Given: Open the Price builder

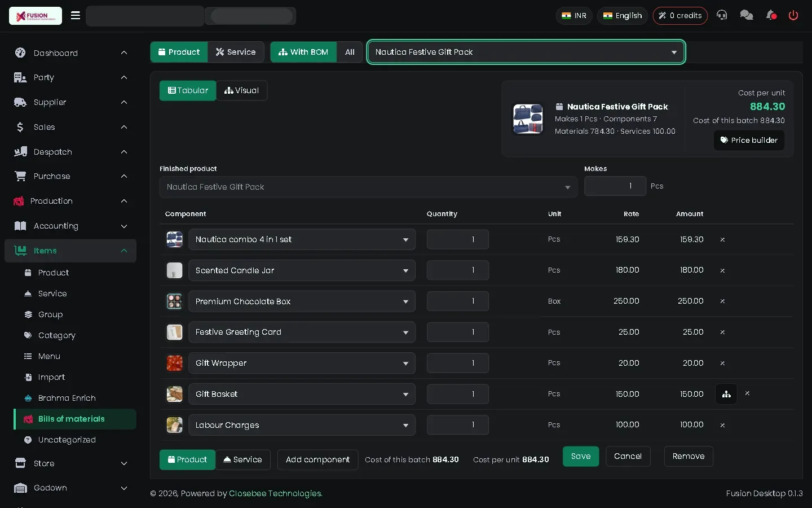Looking at the screenshot, I should [749, 140].
